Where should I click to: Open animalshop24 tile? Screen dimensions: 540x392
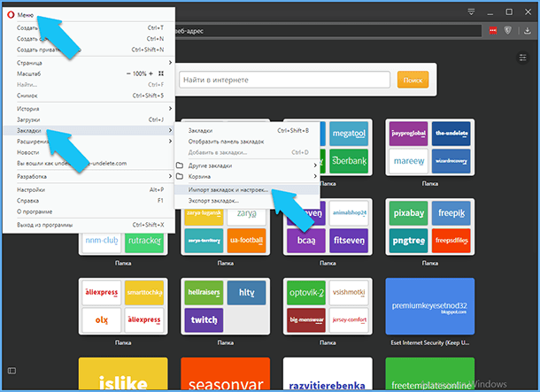pyautogui.click(x=349, y=213)
